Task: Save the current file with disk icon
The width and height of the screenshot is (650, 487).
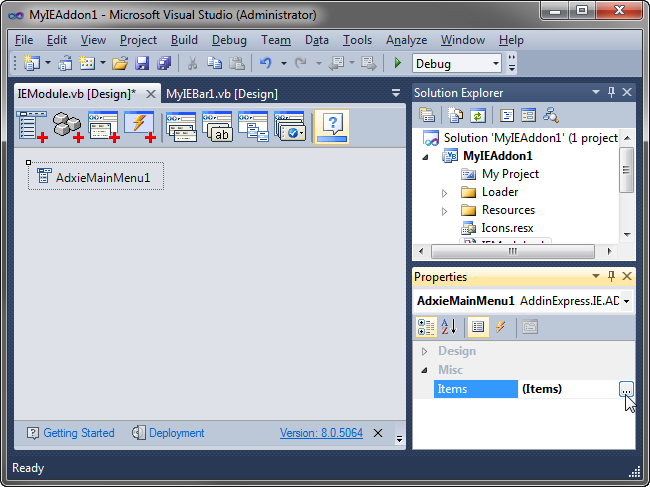Action: pos(142,63)
